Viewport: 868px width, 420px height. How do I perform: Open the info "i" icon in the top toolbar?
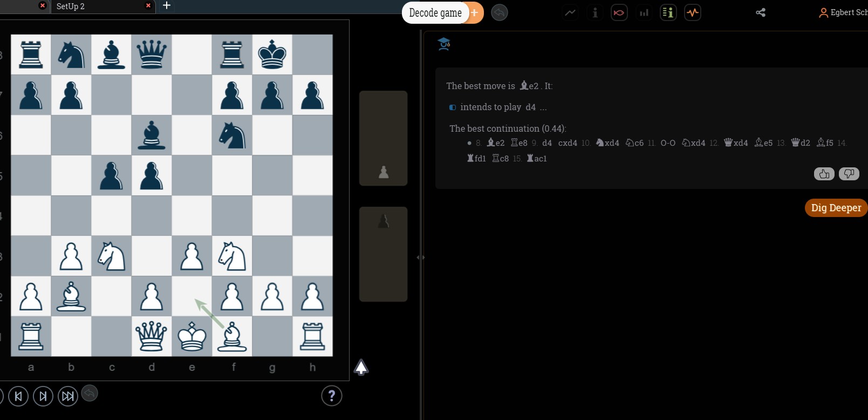coord(595,12)
